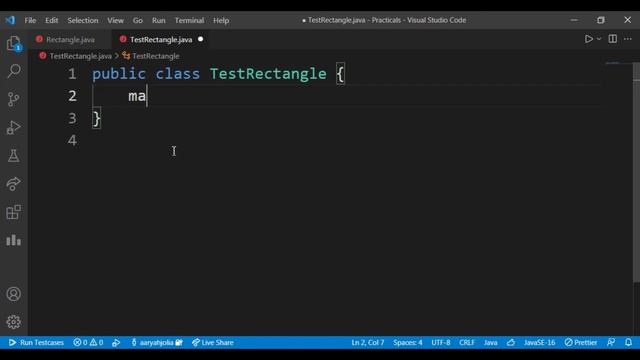Click line number 4 in the gutter

(x=72, y=140)
